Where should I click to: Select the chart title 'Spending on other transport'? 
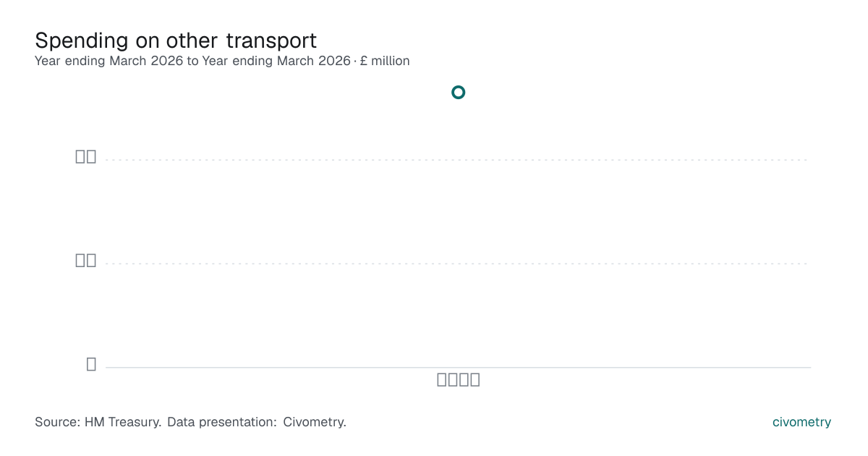[x=176, y=41]
